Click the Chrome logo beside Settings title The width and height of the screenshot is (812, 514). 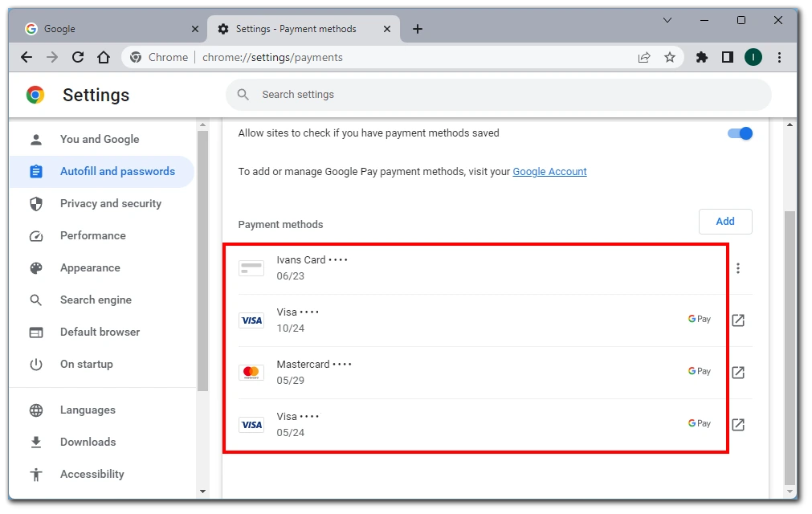pos(35,95)
